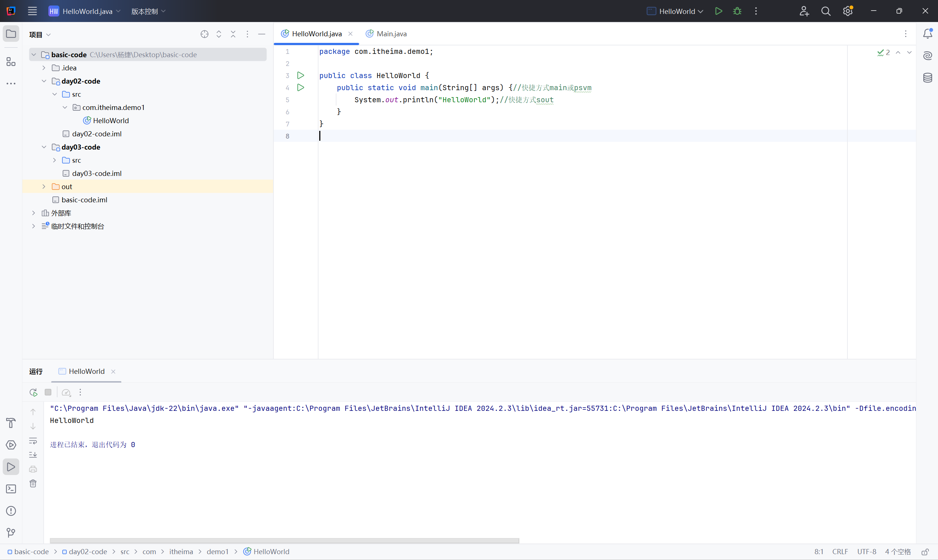Toggle scroll to end in console
This screenshot has height=560, width=938.
[x=33, y=455]
